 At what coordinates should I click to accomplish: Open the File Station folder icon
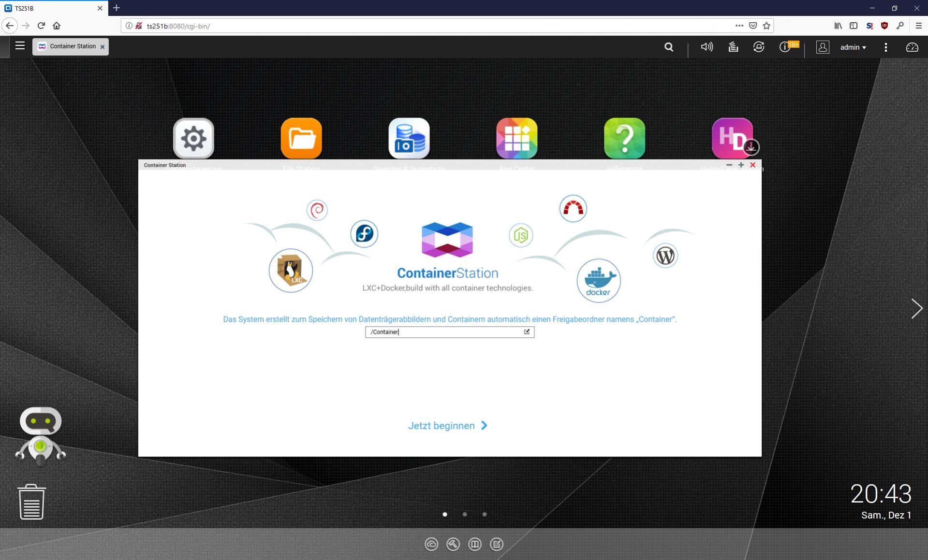301,138
